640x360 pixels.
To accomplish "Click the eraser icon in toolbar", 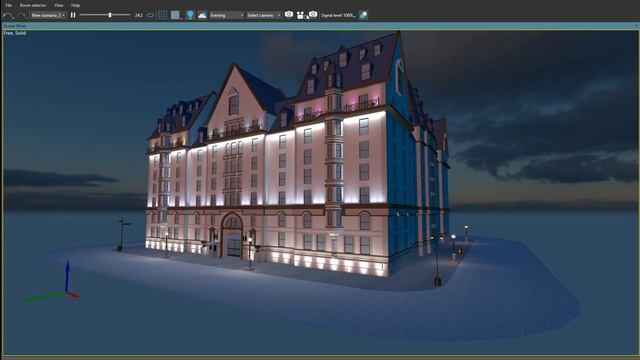I will [x=363, y=15].
